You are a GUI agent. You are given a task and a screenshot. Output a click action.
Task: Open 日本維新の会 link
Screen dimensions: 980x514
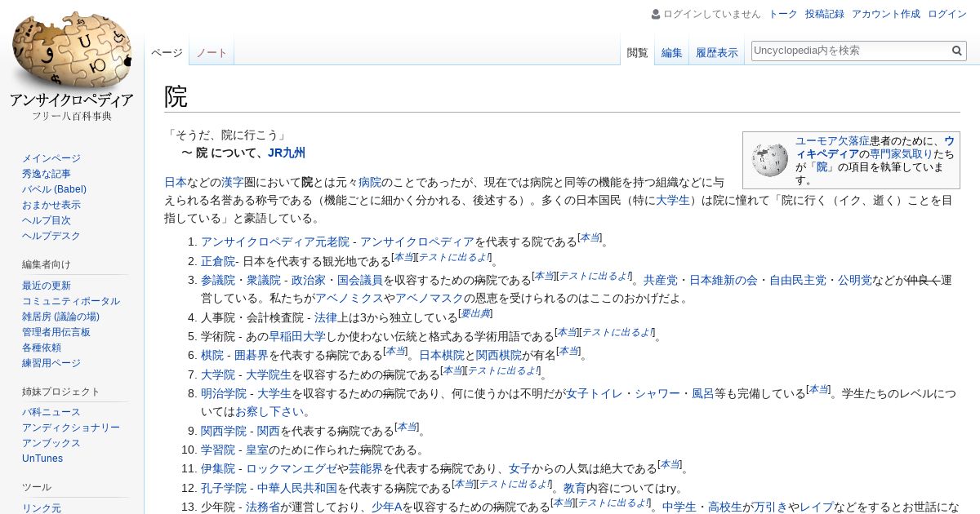coord(724,280)
